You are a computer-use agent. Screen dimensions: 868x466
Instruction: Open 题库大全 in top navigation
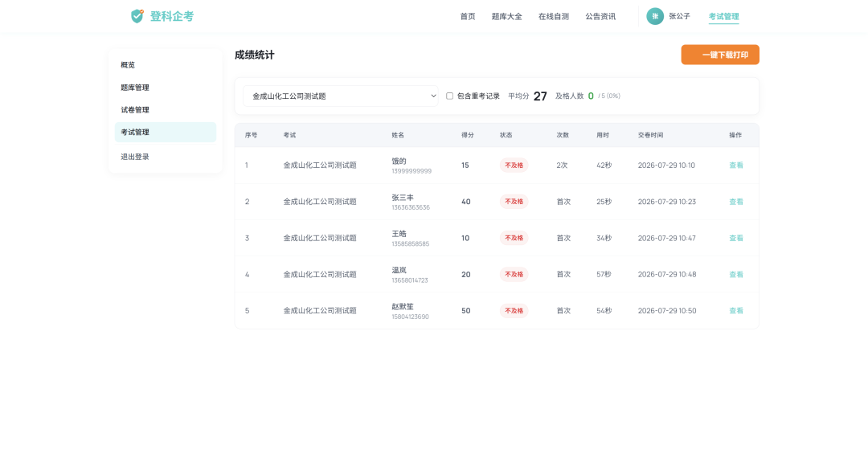(506, 16)
